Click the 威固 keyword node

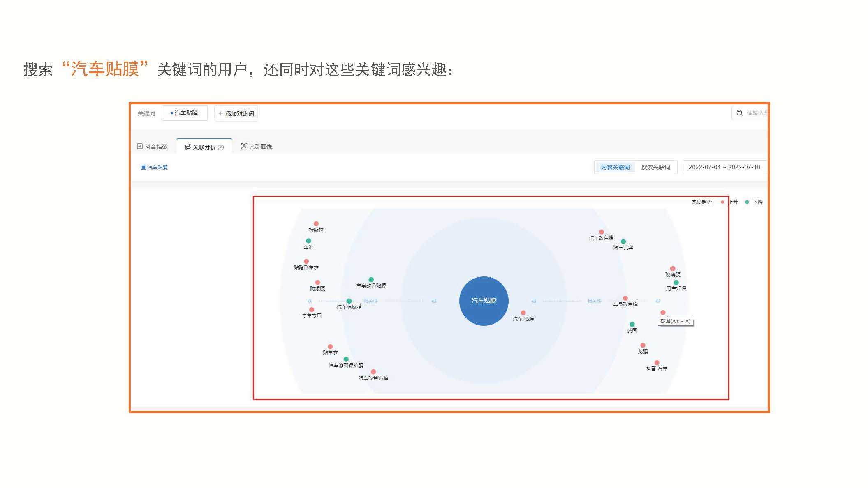pyautogui.click(x=632, y=325)
